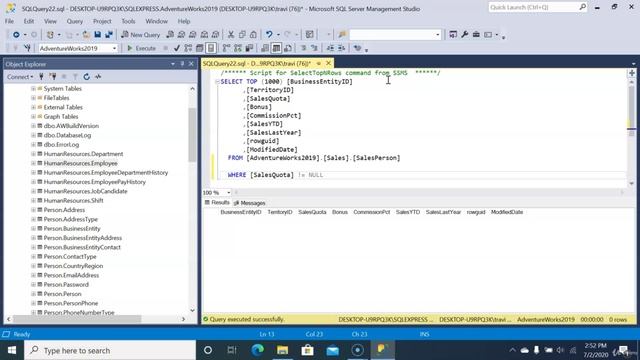This screenshot has height=360, width=640.
Task: Click the Navigate Backward icon
Action: click(x=16, y=35)
